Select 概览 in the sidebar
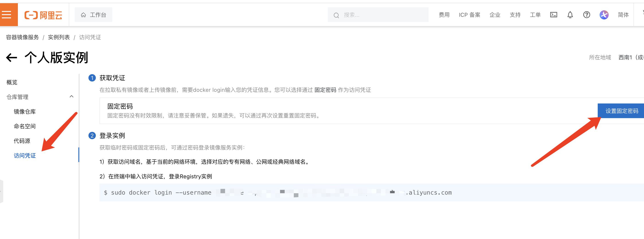 pyautogui.click(x=12, y=82)
